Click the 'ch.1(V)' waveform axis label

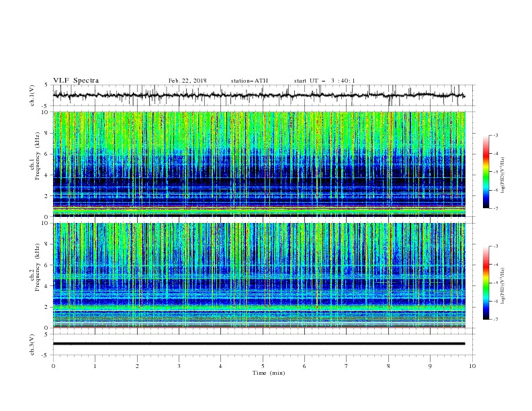[x=32, y=95]
